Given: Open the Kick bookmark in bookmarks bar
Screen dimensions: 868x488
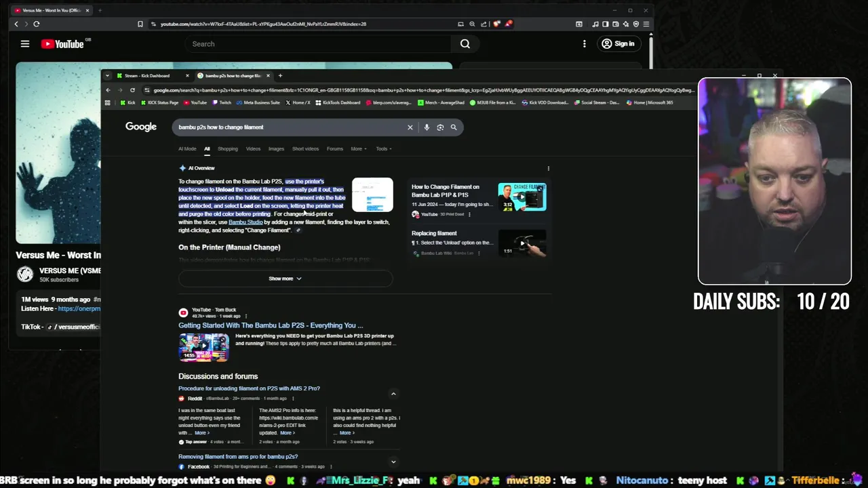Looking at the screenshot, I should click(x=127, y=103).
